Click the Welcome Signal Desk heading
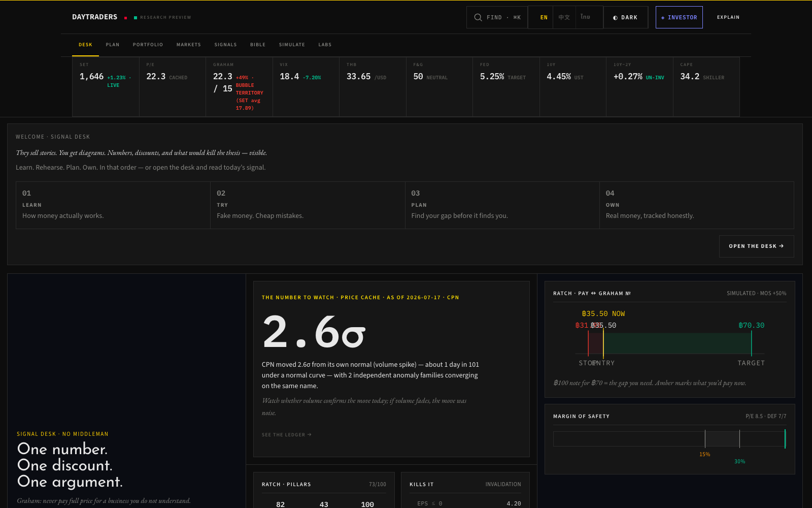This screenshot has width=812, height=508. coord(53,137)
